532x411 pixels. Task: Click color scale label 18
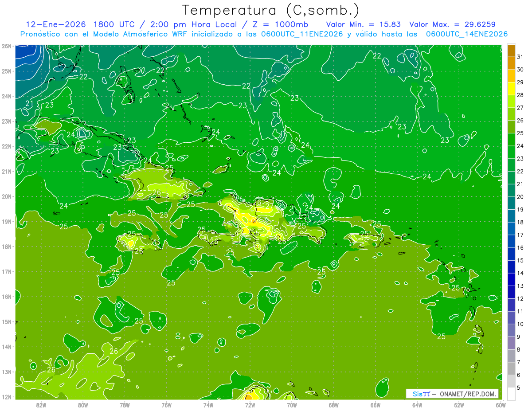(x=520, y=222)
